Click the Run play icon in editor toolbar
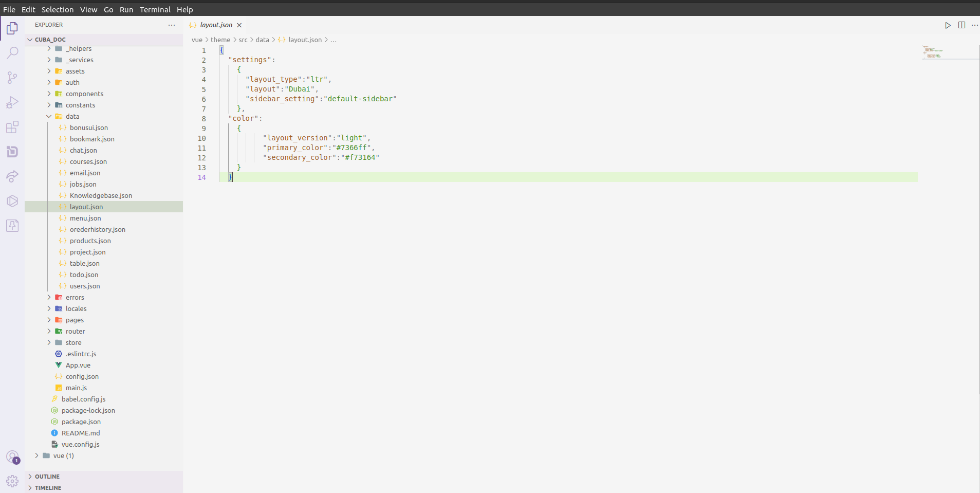 coord(948,25)
